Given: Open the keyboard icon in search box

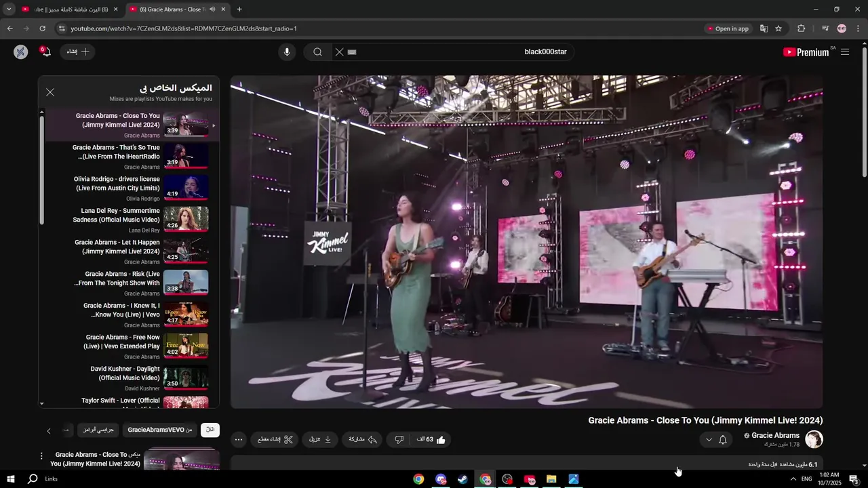Looking at the screenshot, I should 352,52.
